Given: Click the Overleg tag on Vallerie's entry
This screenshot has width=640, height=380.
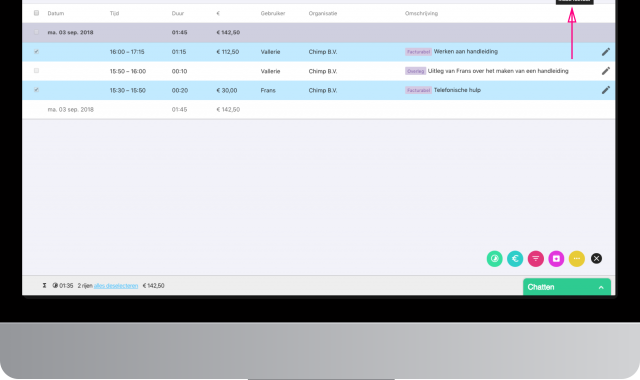Looking at the screenshot, I should pos(415,71).
